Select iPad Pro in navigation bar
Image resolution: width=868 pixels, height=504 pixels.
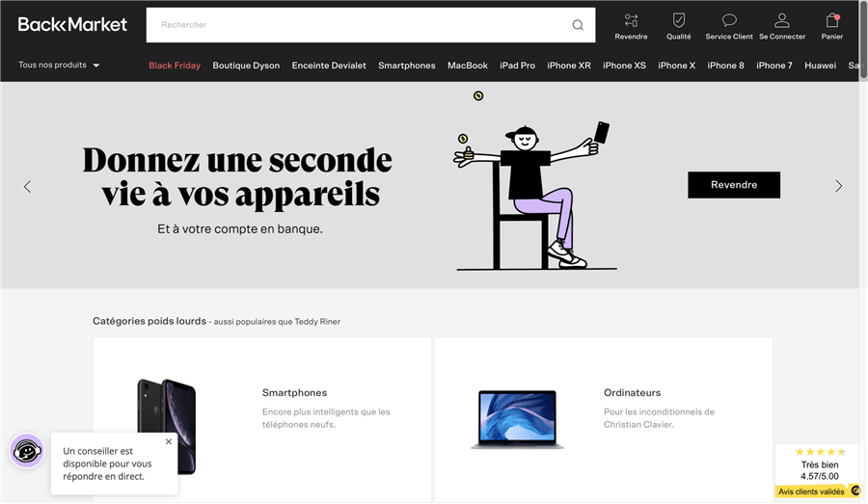[517, 66]
